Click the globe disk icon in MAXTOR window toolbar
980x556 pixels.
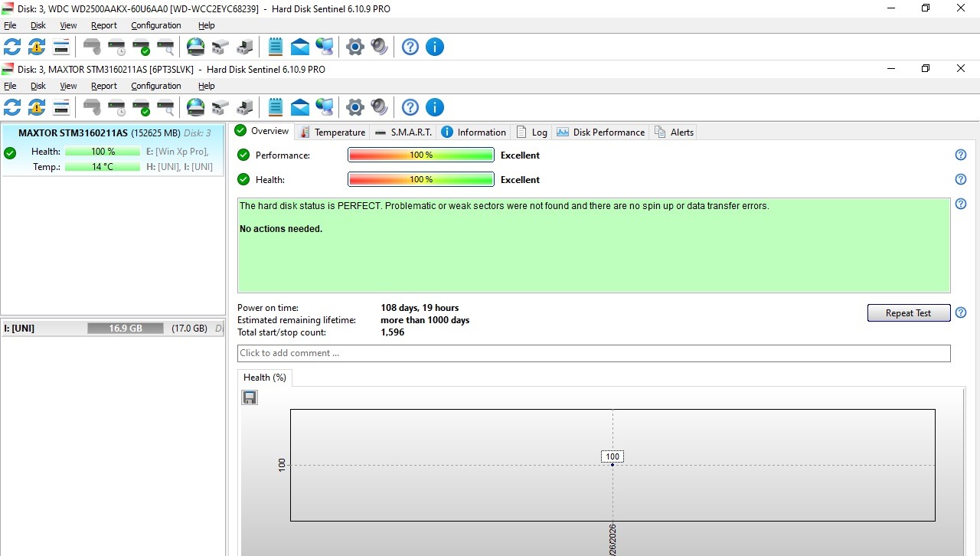(196, 107)
